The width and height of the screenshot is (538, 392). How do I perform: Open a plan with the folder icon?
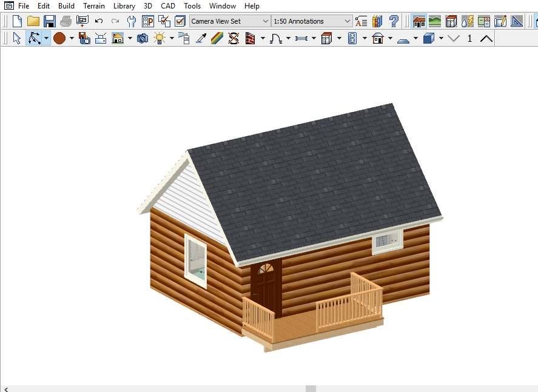(33, 21)
